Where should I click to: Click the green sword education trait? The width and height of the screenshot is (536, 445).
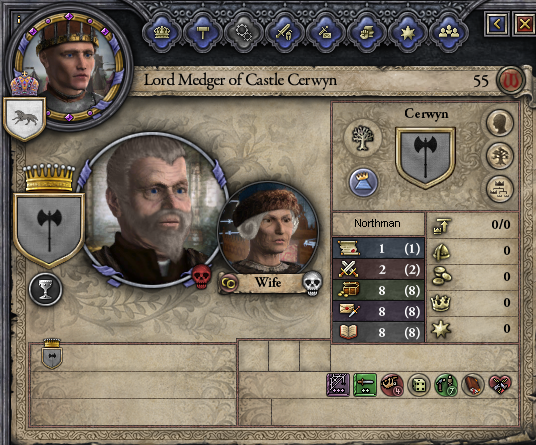365,385
